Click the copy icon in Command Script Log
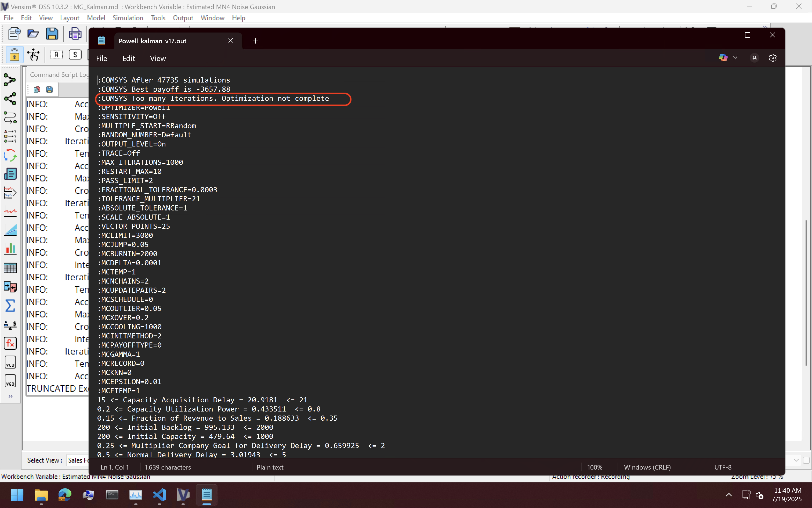812x508 pixels. coord(37,89)
